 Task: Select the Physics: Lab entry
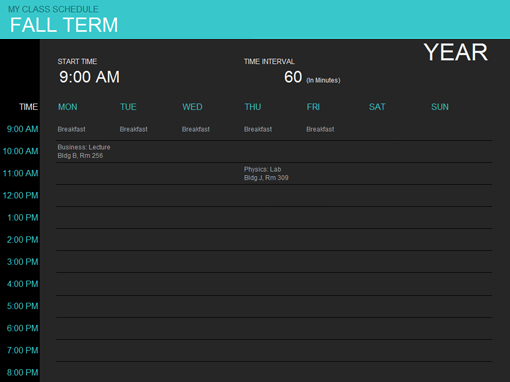pyautogui.click(x=266, y=173)
